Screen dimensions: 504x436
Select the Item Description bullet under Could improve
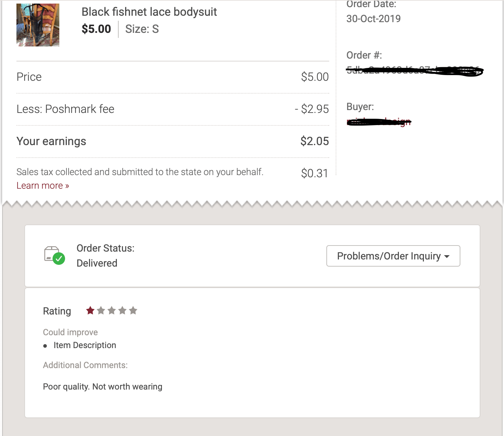(x=84, y=345)
